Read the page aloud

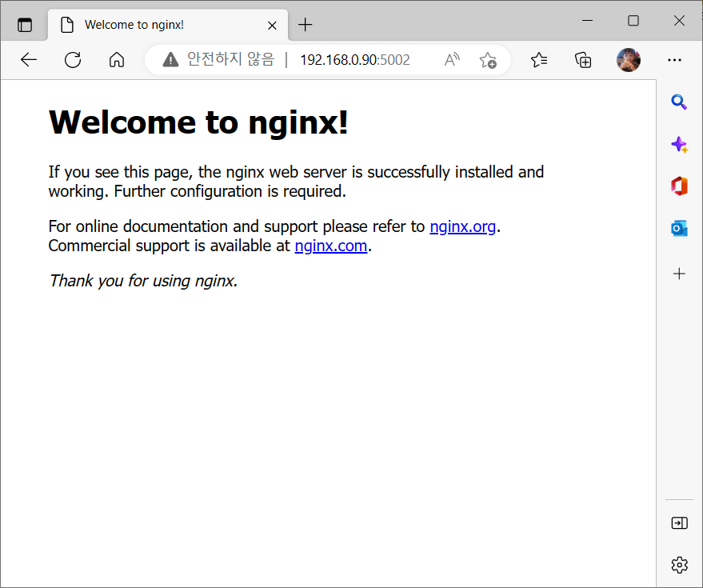coord(451,59)
